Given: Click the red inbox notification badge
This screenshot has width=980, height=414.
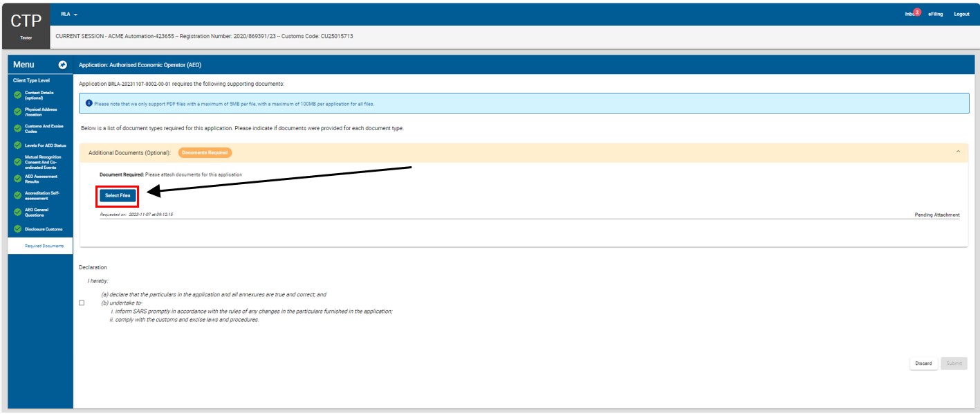Looking at the screenshot, I should click(917, 12).
